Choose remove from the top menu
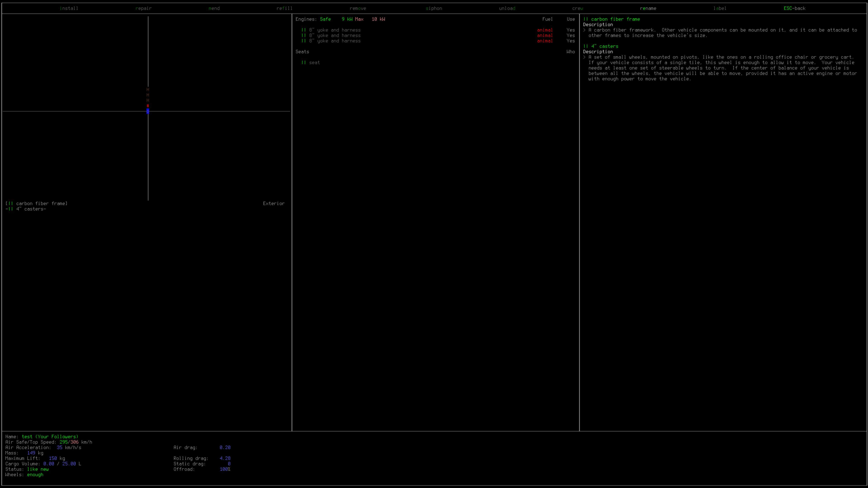The width and height of the screenshot is (868, 488). (x=358, y=8)
